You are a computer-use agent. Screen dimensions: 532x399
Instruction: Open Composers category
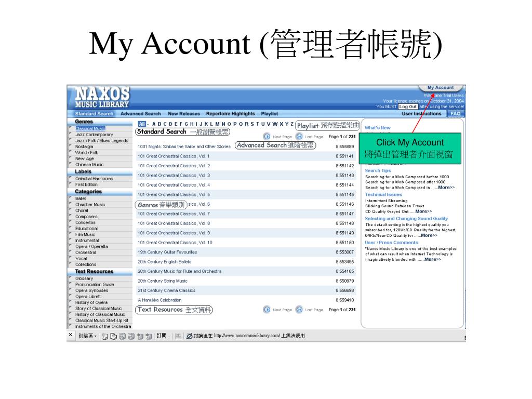point(86,217)
